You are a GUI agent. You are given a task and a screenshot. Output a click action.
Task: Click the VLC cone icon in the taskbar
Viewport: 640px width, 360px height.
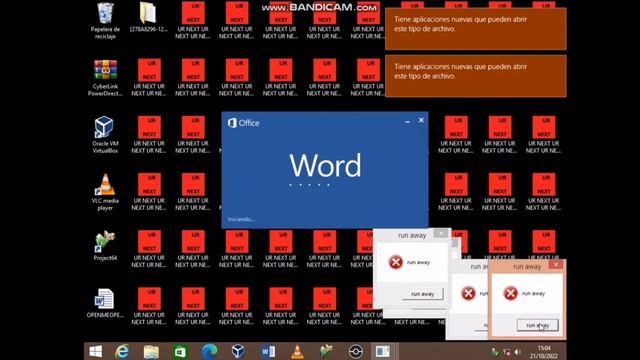(297, 351)
